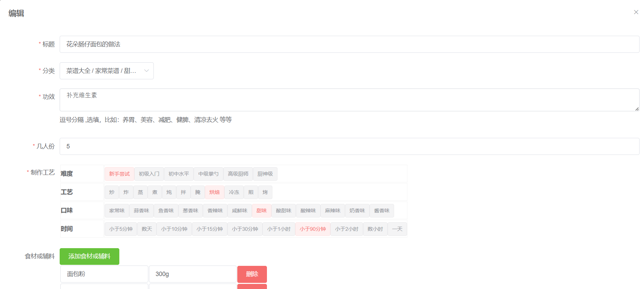Pick flavor 香辣味

[215, 211]
